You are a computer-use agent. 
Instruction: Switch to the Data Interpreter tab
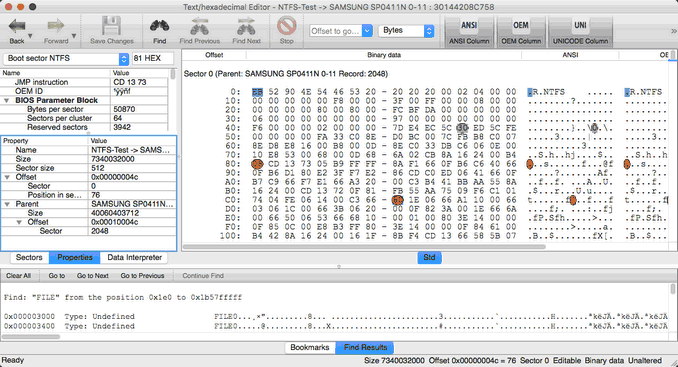134,258
